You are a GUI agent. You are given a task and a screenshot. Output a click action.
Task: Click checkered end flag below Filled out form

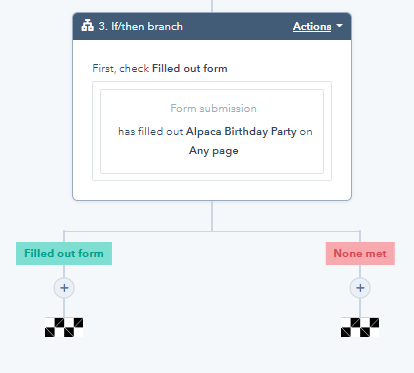tap(64, 327)
